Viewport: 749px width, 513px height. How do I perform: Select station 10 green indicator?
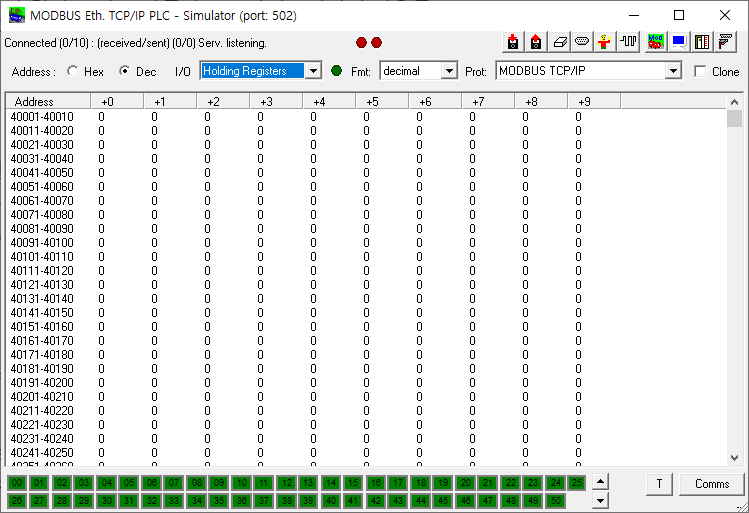242,482
